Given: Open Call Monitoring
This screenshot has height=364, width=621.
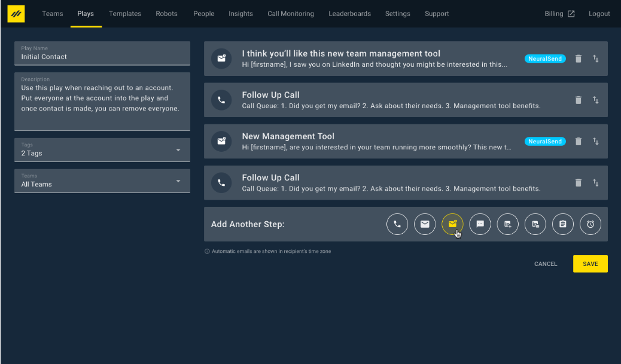Looking at the screenshot, I should click(291, 14).
